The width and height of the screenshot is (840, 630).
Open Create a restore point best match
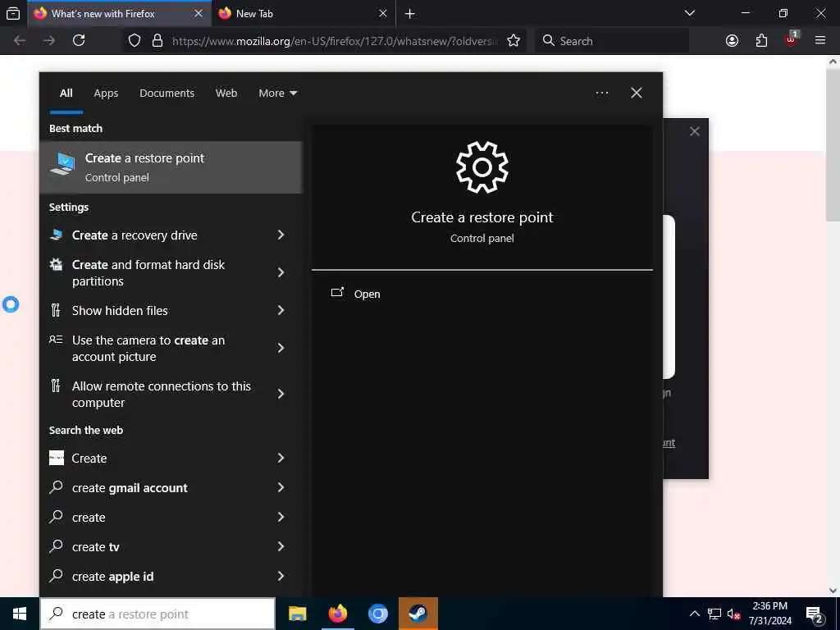click(x=171, y=167)
